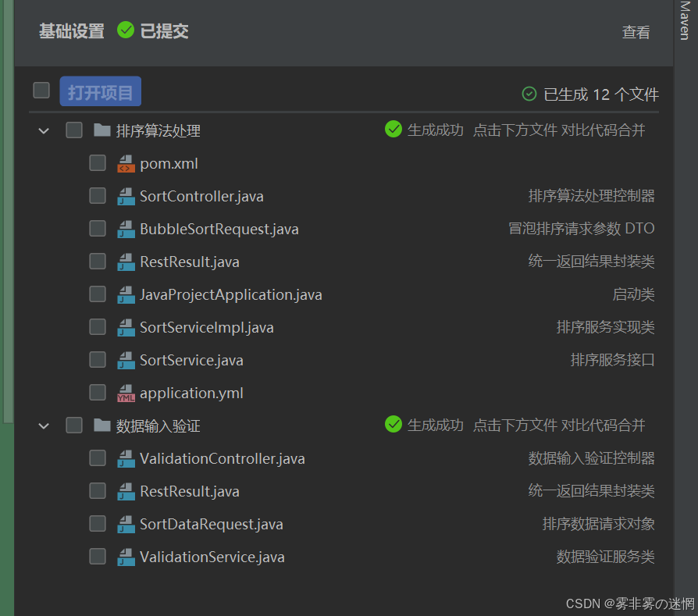Viewport: 698px width, 616px height.
Task: Tick the SortDataRequest.java checkbox
Action: tap(98, 523)
